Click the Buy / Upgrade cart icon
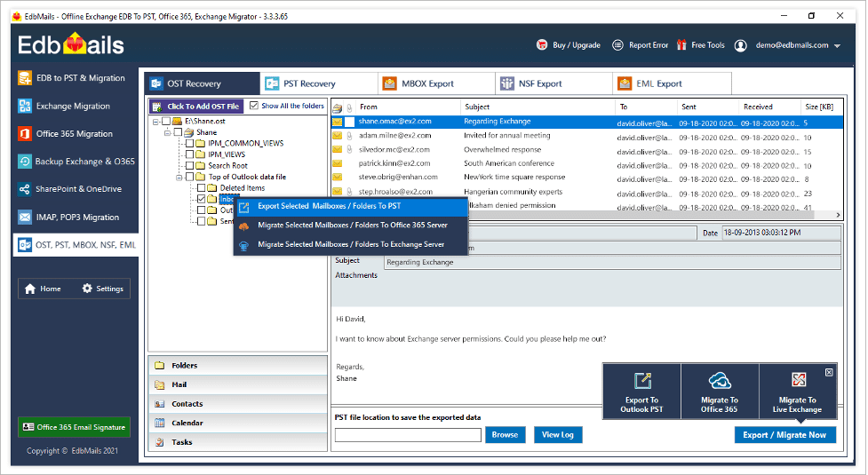 click(542, 44)
